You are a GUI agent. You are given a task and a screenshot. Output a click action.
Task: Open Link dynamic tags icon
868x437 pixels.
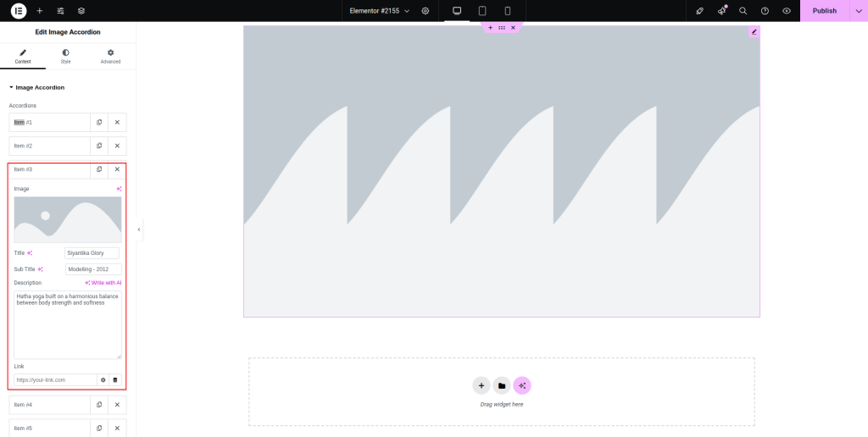pyautogui.click(x=115, y=380)
